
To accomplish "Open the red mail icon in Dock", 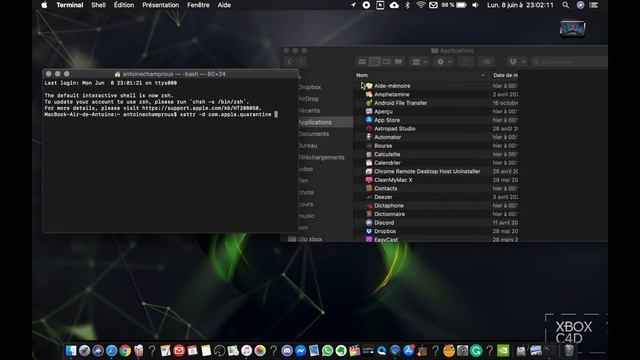I will click(179, 351).
